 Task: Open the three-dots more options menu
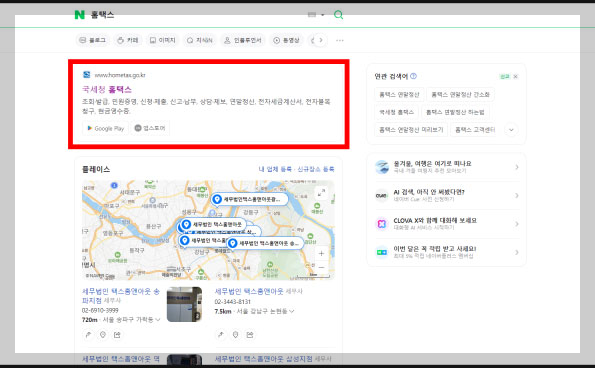coord(340,40)
